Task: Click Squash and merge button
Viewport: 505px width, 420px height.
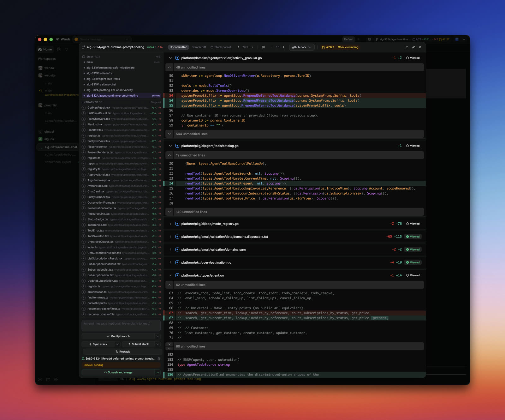Action: pyautogui.click(x=118, y=373)
